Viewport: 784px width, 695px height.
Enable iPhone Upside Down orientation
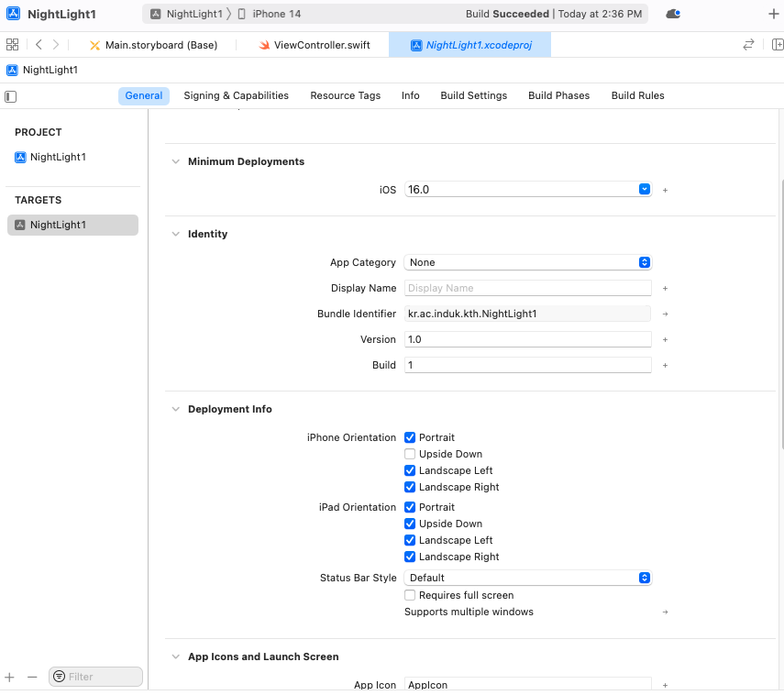tap(410, 454)
